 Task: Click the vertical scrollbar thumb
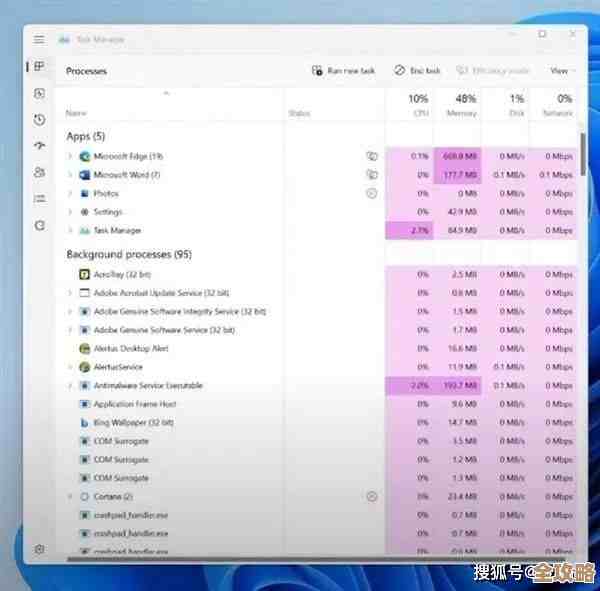pos(582,154)
